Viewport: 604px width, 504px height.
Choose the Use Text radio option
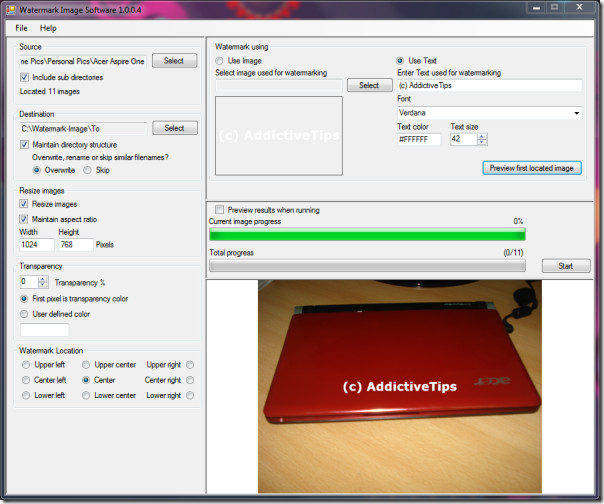click(400, 60)
